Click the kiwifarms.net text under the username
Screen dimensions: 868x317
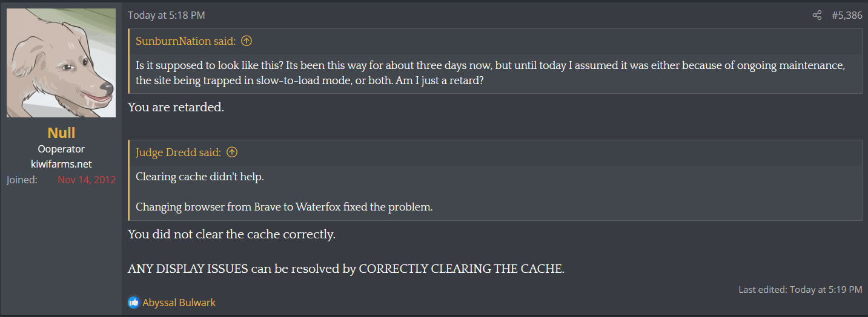pos(61,164)
